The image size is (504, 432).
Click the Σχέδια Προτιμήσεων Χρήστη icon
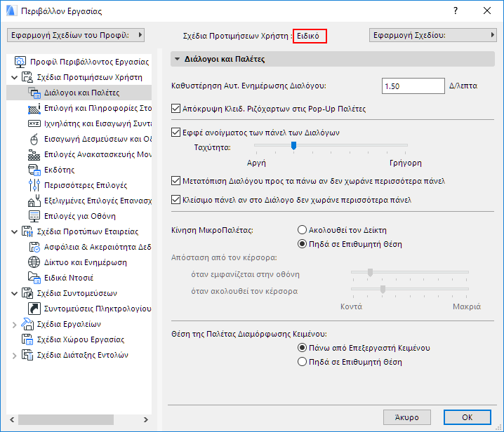27,77
